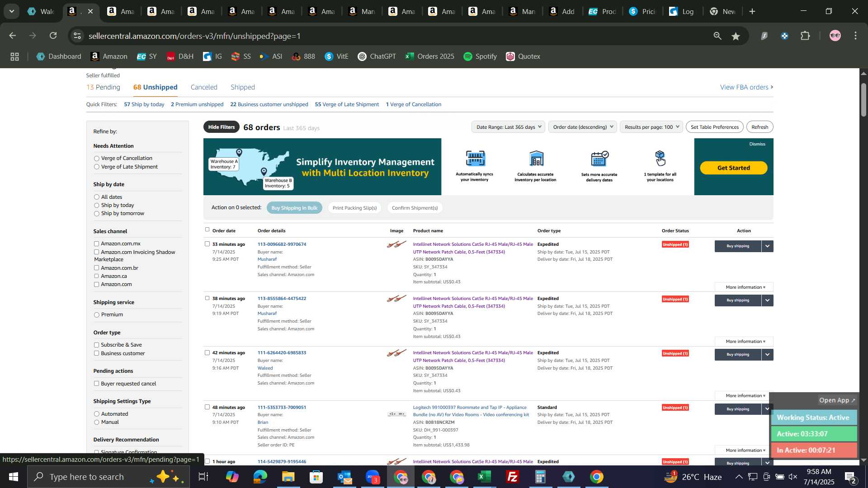Open the browser profile avatar

pos(835,36)
